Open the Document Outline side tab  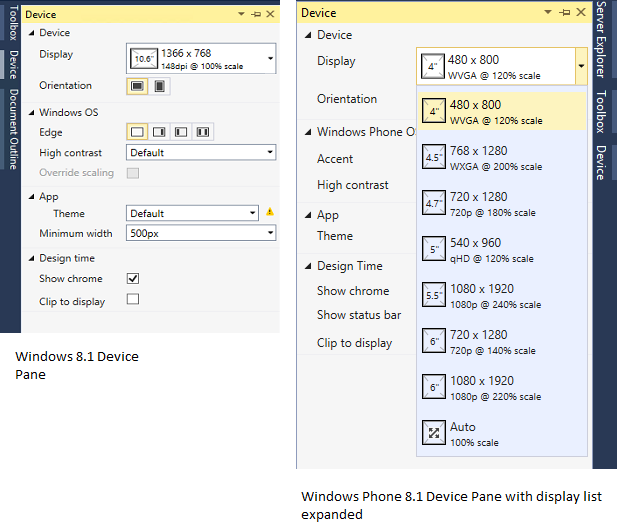(13, 129)
